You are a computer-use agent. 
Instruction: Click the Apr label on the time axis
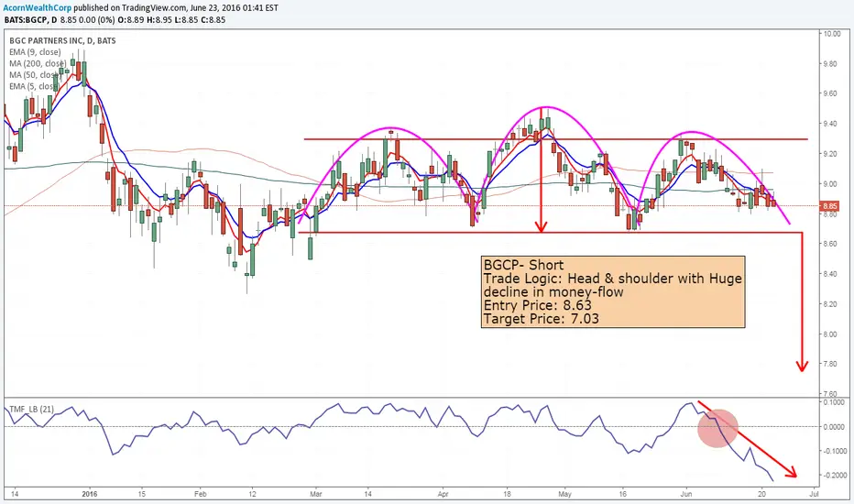click(x=443, y=494)
